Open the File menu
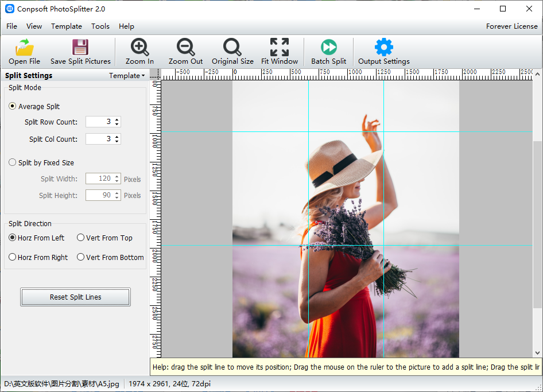 12,26
